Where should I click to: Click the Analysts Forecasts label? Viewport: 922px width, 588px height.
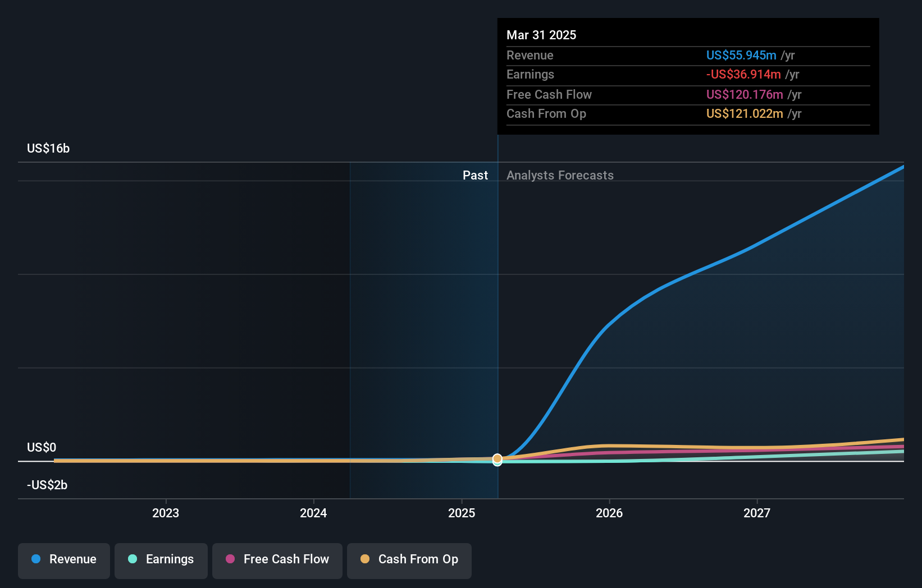(x=560, y=175)
